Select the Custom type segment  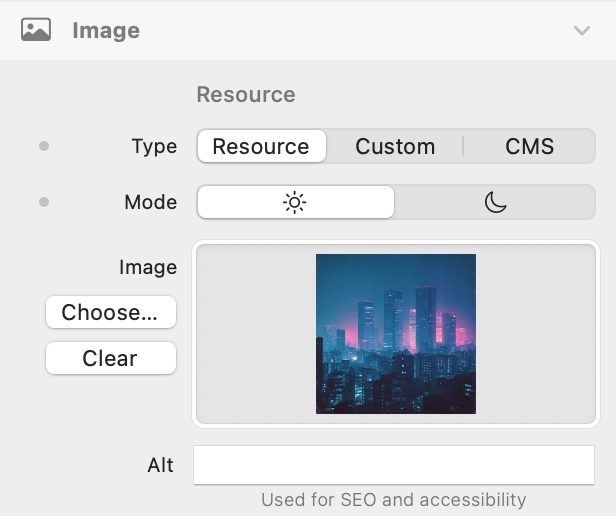(x=395, y=146)
